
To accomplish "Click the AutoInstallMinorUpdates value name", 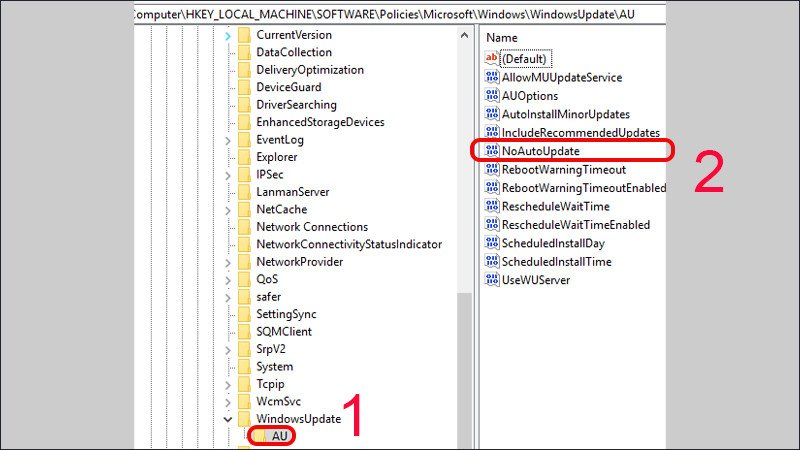I will point(565,115).
